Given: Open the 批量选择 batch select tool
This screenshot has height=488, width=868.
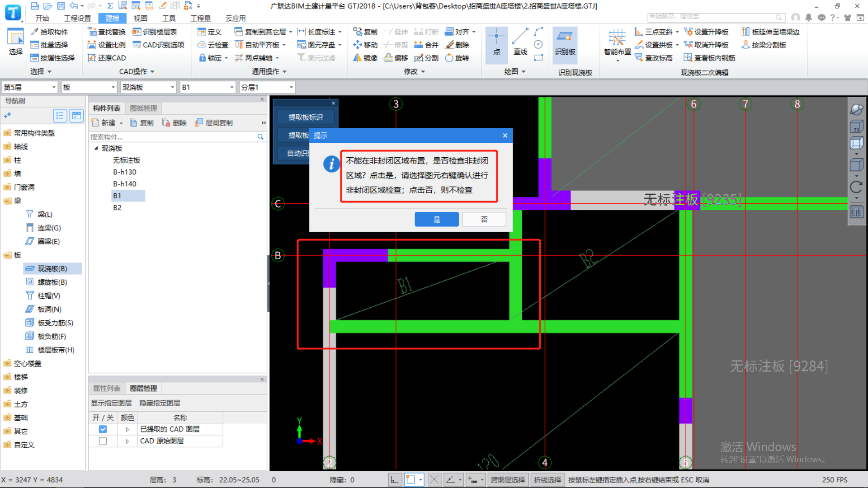Looking at the screenshot, I should click(x=49, y=45).
